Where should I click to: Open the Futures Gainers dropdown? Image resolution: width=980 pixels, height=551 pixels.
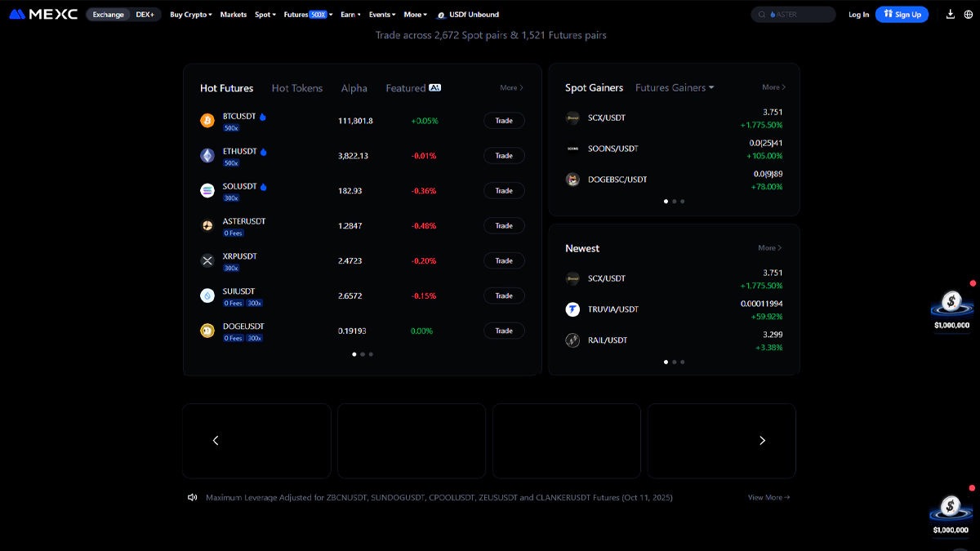tap(675, 87)
